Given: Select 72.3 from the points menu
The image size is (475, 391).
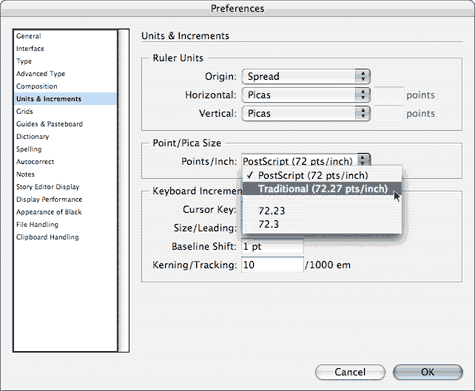Looking at the screenshot, I should (322, 224).
